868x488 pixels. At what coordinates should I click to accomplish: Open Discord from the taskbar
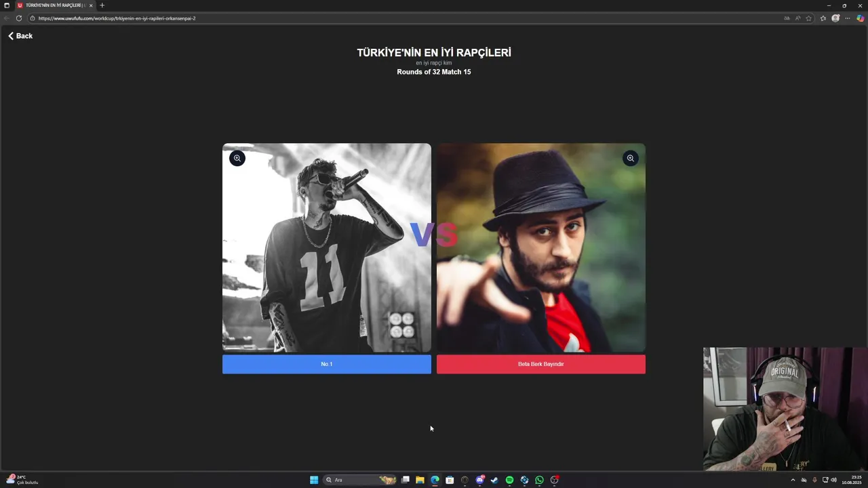pos(480,480)
